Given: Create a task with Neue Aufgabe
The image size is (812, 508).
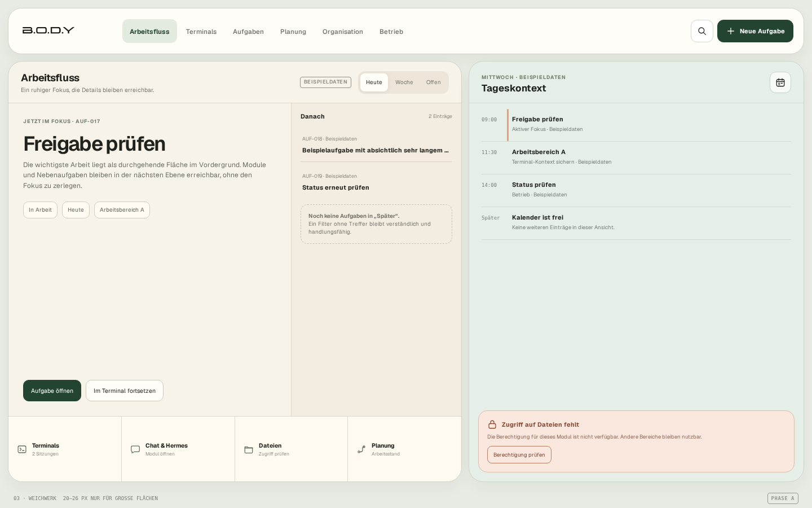Looking at the screenshot, I should coord(755,31).
